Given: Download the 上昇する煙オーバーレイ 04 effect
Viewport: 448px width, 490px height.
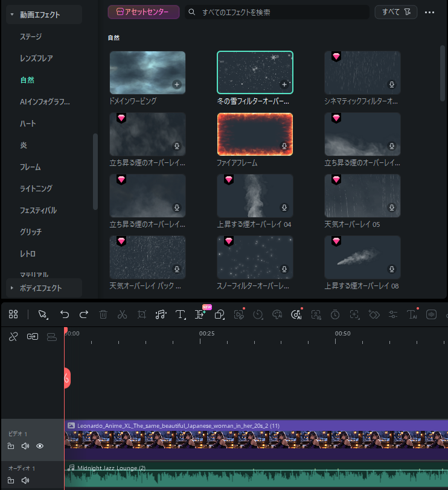Looking at the screenshot, I should click(284, 208).
